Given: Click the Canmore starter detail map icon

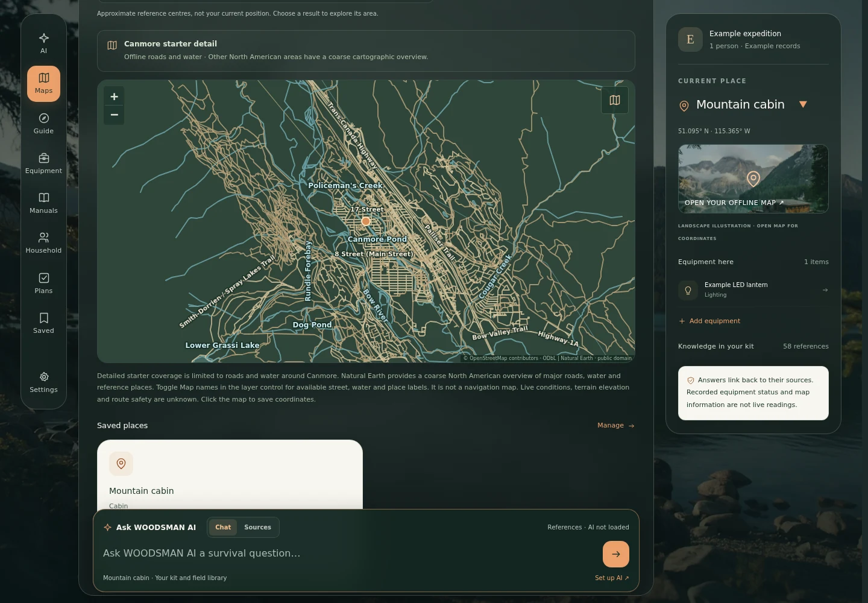Looking at the screenshot, I should [x=112, y=45].
